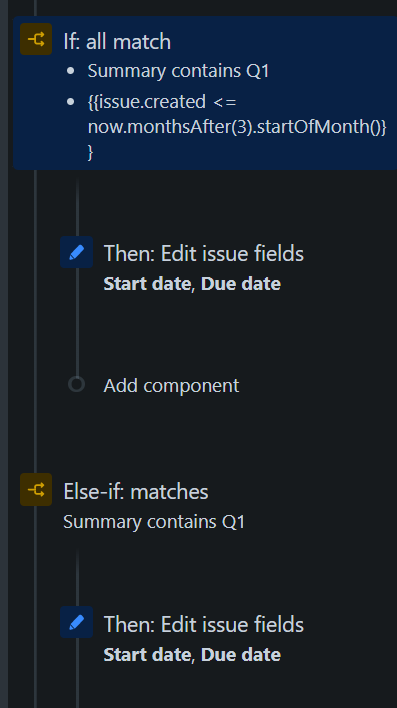397x708 pixels.
Task: Open the "Else-if: matches" condition heading
Action: [135, 491]
